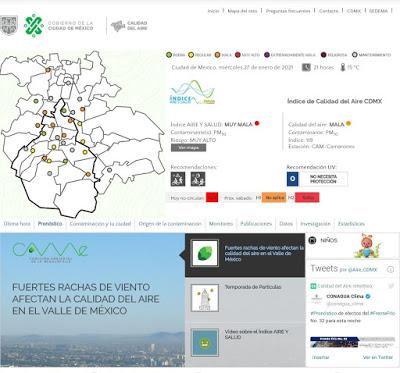Click the red Muy Mala indicator dot
The image size is (400, 373).
(x=257, y=123)
